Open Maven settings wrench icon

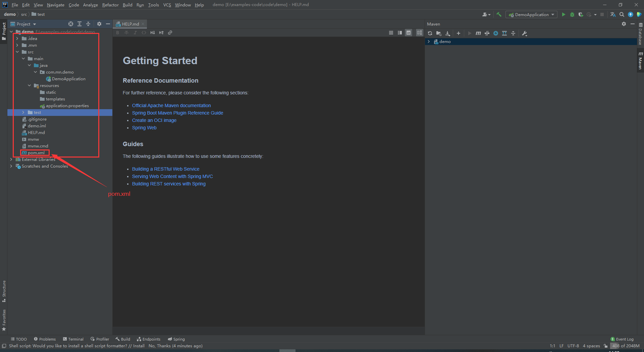coord(525,33)
